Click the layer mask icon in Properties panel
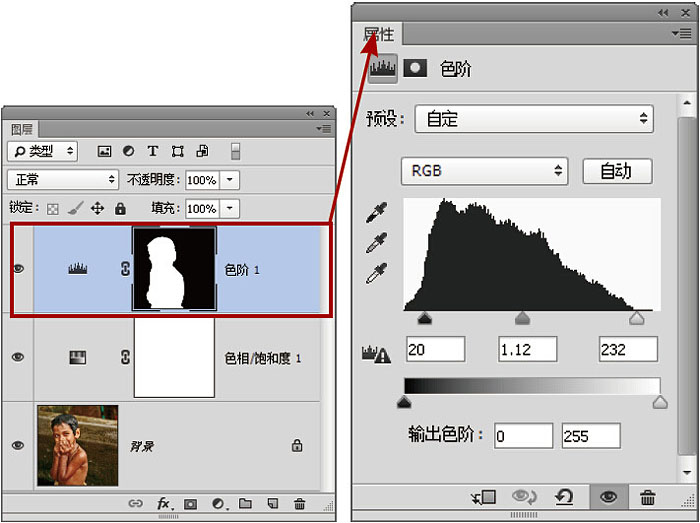Viewport: 700px width, 523px height. click(x=414, y=68)
